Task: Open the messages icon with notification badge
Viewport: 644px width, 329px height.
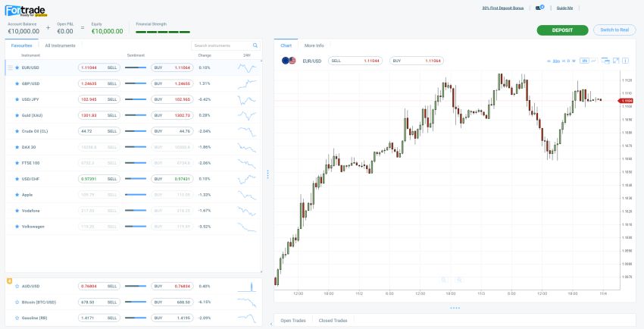Action: (x=539, y=8)
